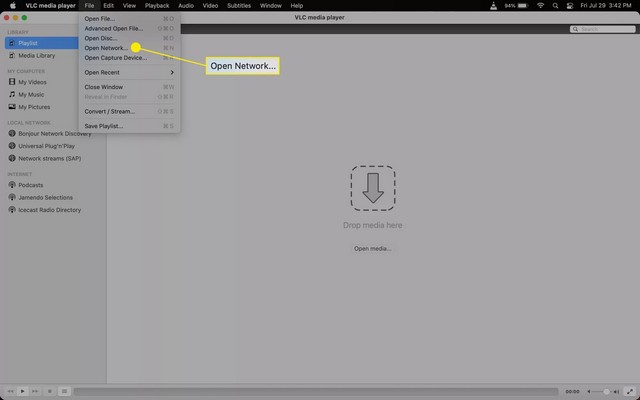Image resolution: width=640 pixels, height=400 pixels.
Task: Open the Playback menu
Action: point(157,5)
